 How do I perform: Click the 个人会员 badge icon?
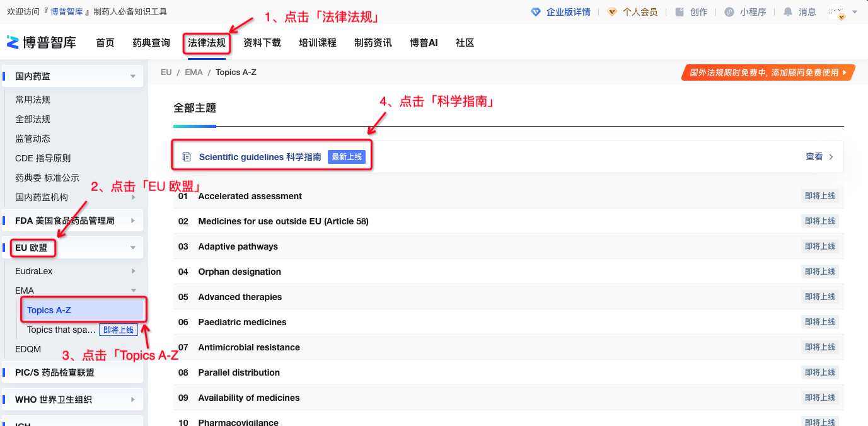coord(612,12)
